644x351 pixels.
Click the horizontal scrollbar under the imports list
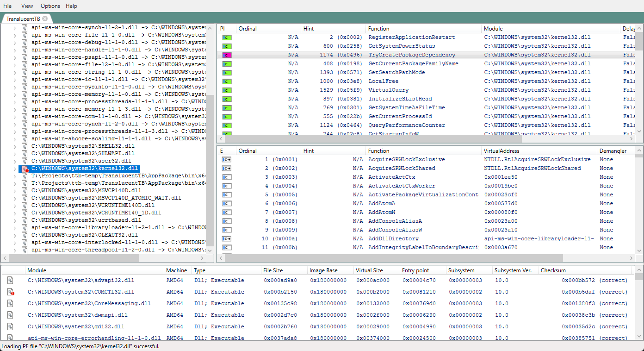click(370, 138)
